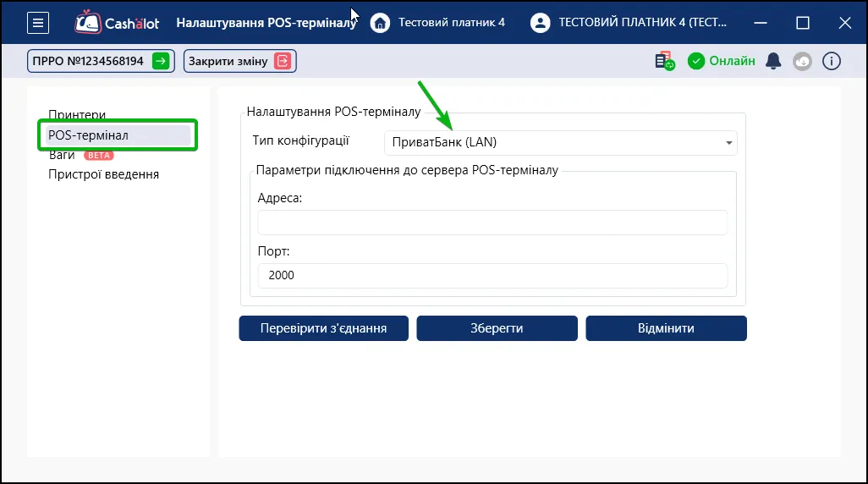
Task: Select Ваги BETA in the sidebar
Action: [81, 155]
